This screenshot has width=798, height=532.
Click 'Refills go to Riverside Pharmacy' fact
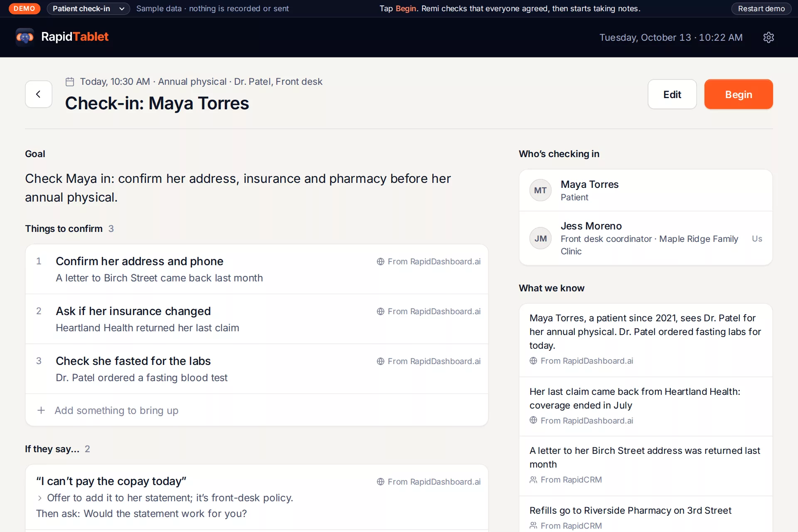pyautogui.click(x=631, y=510)
